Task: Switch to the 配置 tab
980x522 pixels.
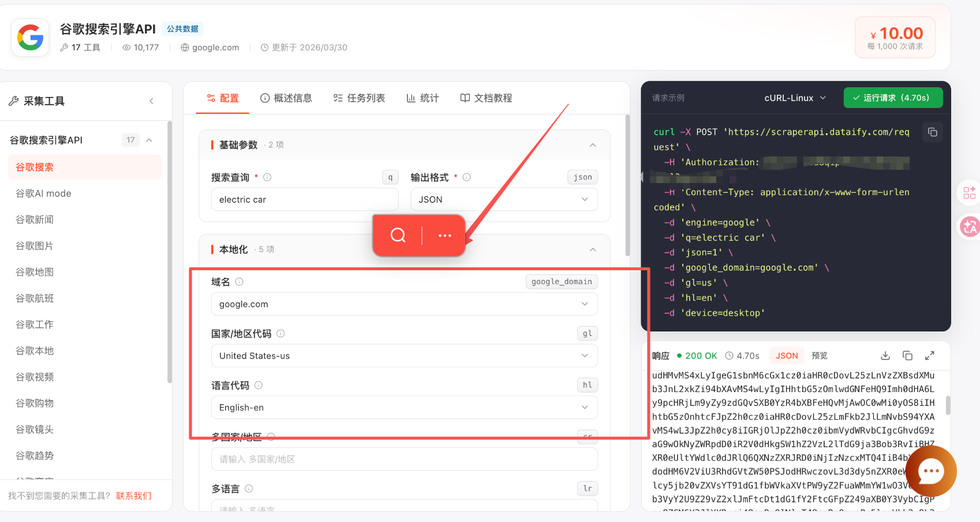Action: [223, 98]
